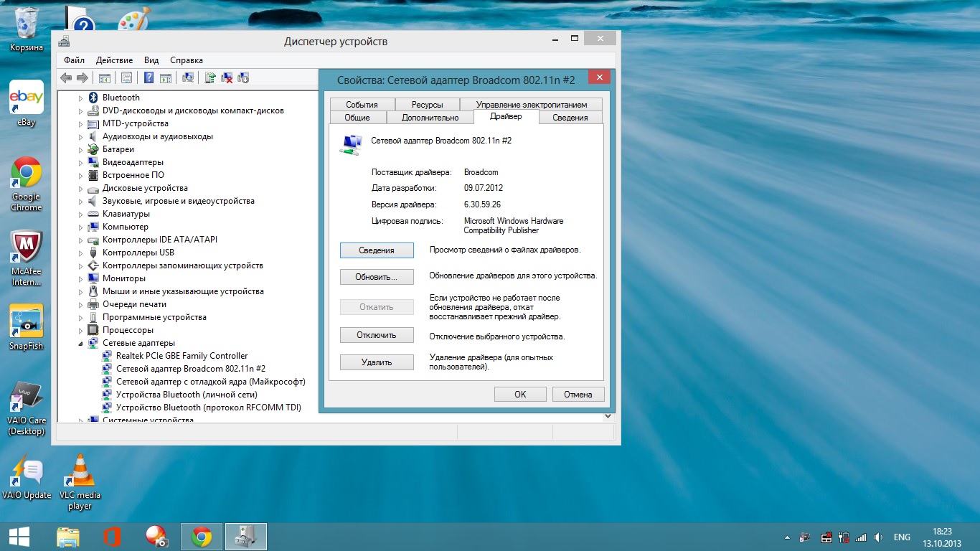980x551 pixels.
Task: Open the Файл menu
Action: coord(74,60)
